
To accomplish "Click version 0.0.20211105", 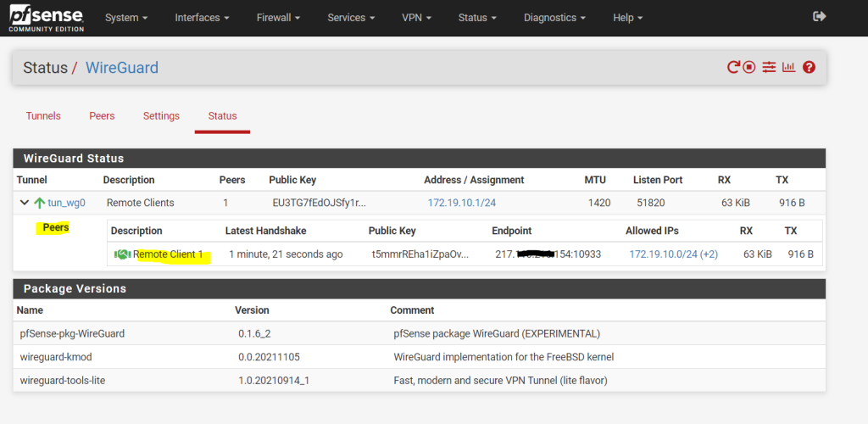I will point(269,357).
